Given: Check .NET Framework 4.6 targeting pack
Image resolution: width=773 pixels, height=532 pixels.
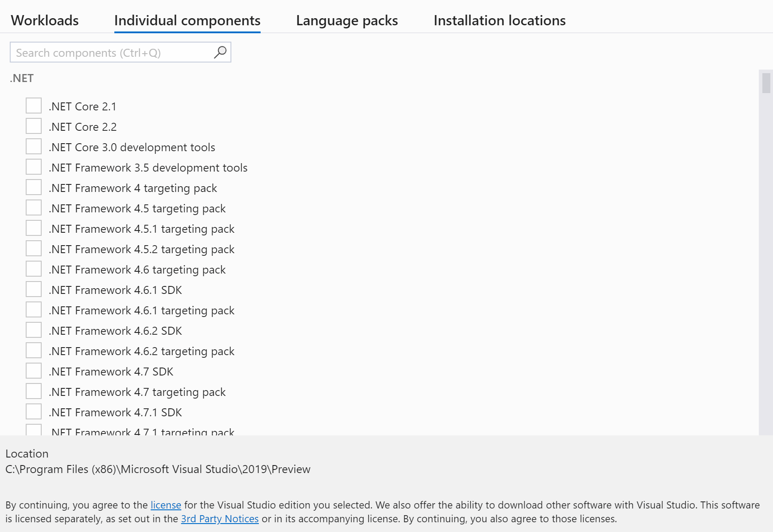Looking at the screenshot, I should point(33,269).
